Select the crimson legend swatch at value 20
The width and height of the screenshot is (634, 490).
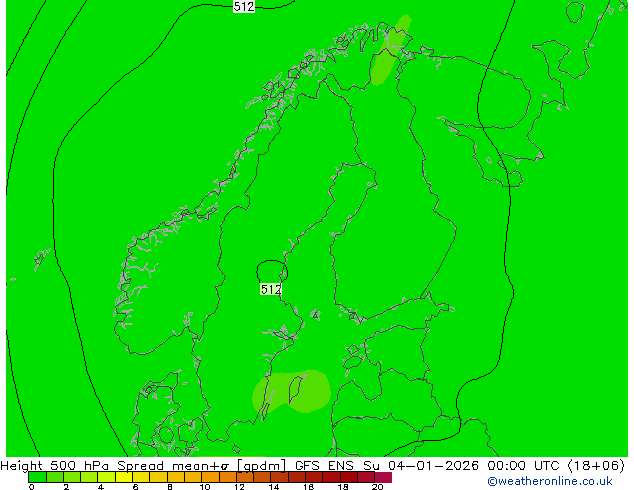tap(383, 477)
